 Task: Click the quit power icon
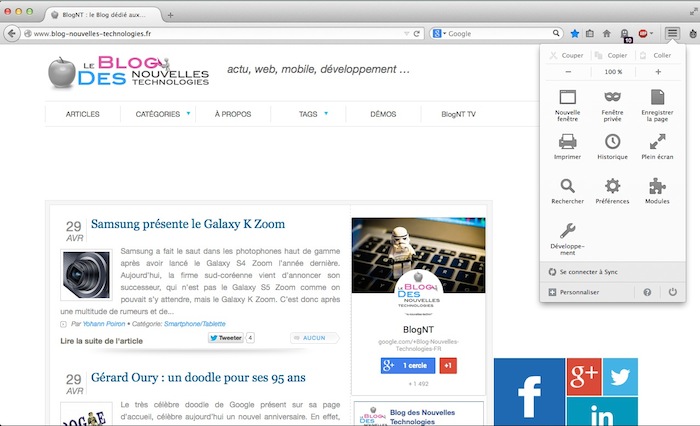672,292
